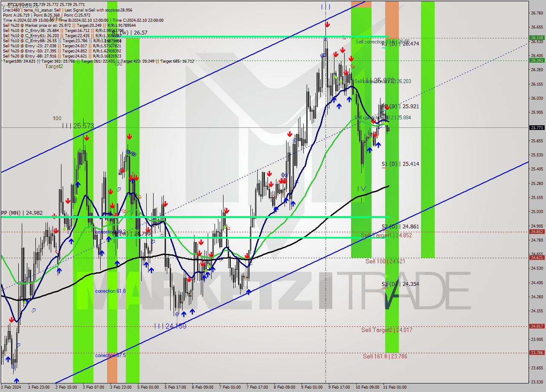This screenshot has height=392, width=546.
Task: Click the '7 Feb 17:00' time axis label
Action: [257, 387]
